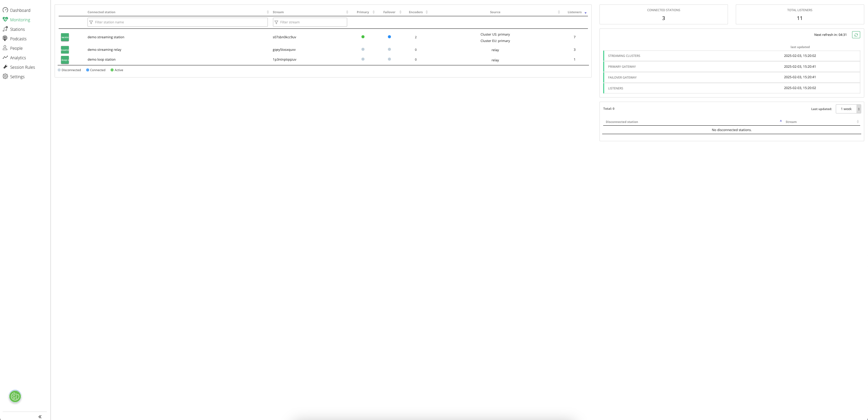
Task: Click the Settings gear icon
Action: click(5, 77)
